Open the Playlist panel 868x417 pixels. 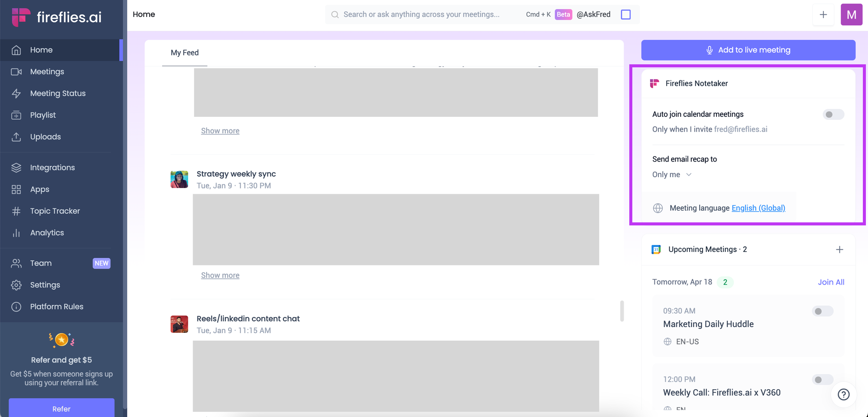(x=43, y=115)
